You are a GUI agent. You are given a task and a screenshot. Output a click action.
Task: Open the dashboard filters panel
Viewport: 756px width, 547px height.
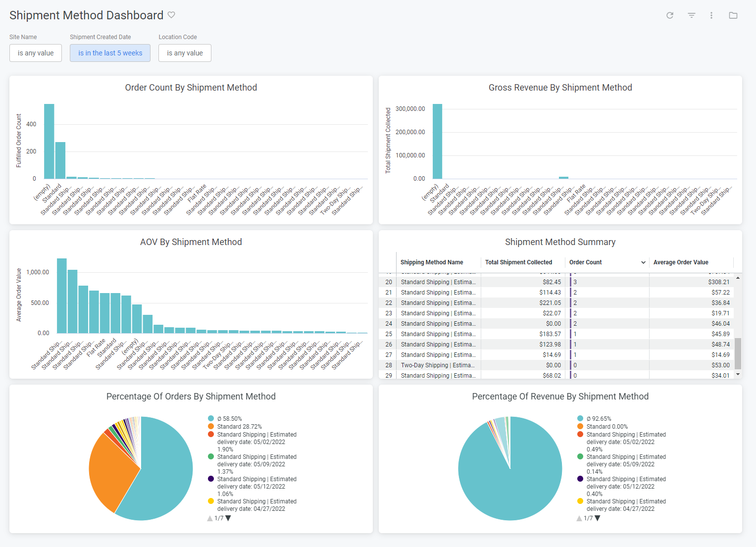tap(691, 15)
